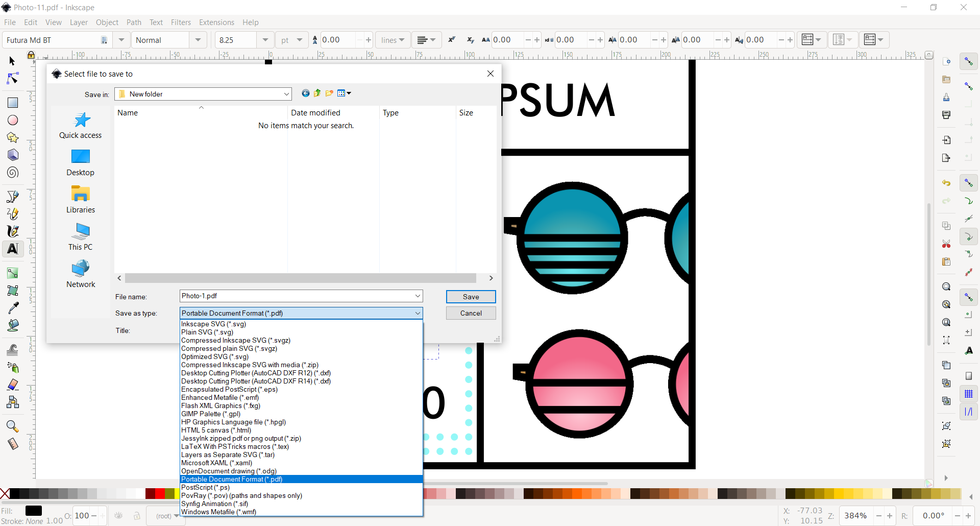980x526 pixels.
Task: Select the Zoom magnifier tool
Action: pyautogui.click(x=13, y=426)
